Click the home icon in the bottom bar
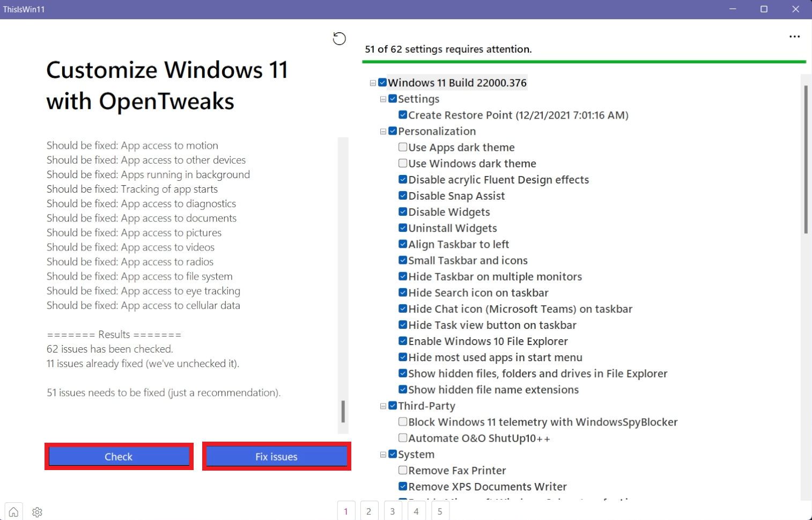This screenshot has height=520, width=812. pyautogui.click(x=13, y=511)
